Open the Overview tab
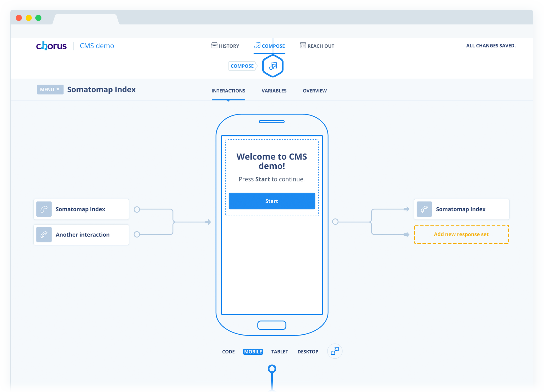 (x=314, y=91)
